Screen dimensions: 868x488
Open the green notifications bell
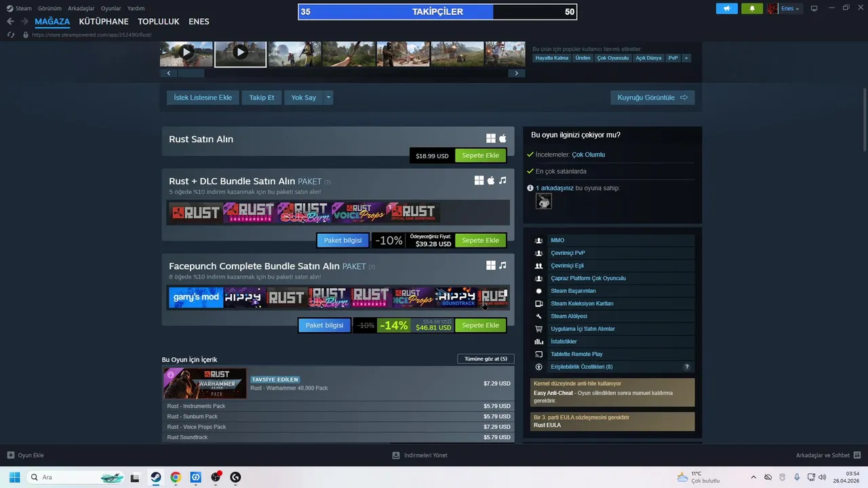tap(752, 9)
